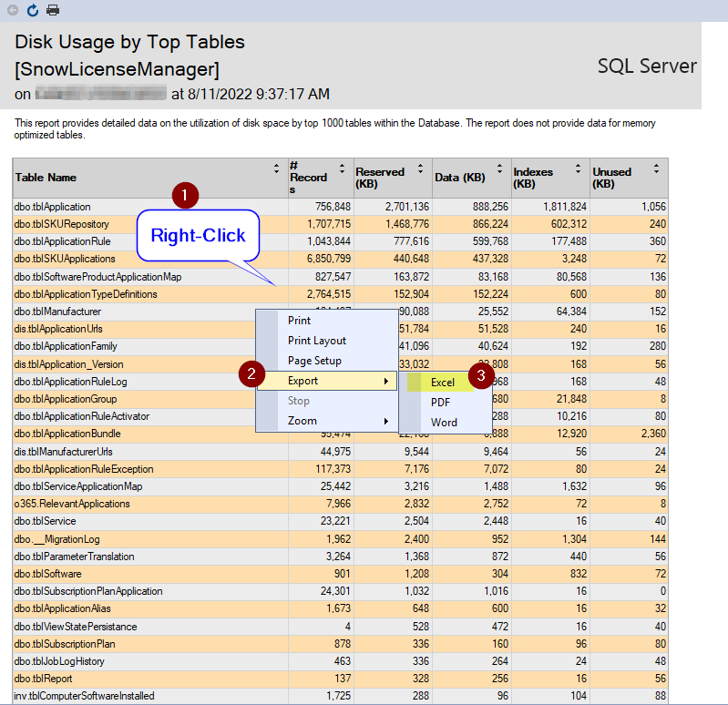Click dbo.tblApplicationFamily table name
Screen dimensions: 728x705
pyautogui.click(x=66, y=346)
